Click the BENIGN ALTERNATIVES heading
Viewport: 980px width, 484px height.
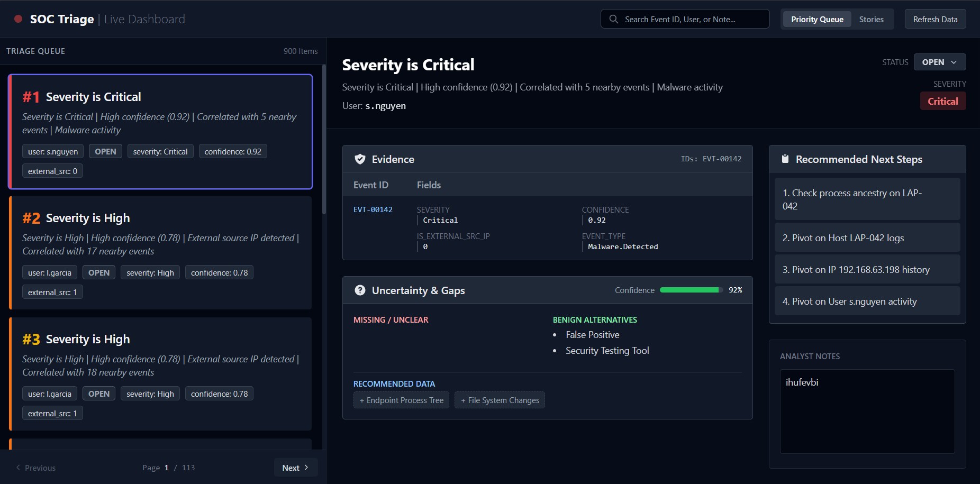click(595, 320)
